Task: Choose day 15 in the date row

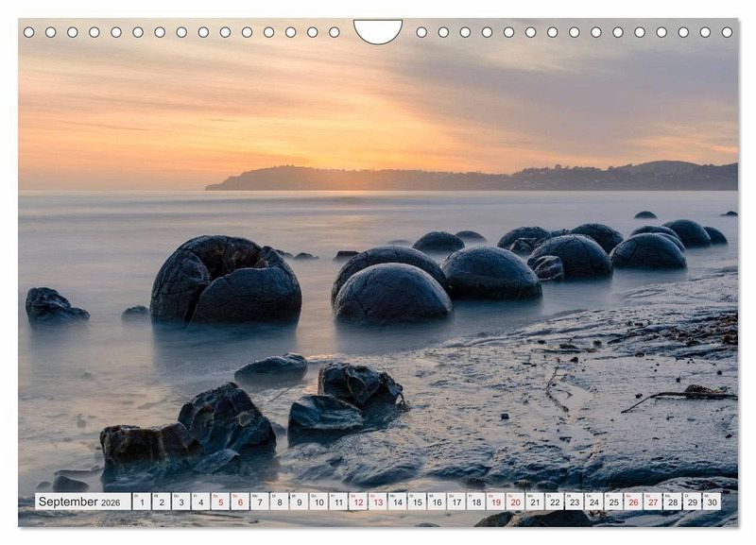Action: (x=417, y=502)
